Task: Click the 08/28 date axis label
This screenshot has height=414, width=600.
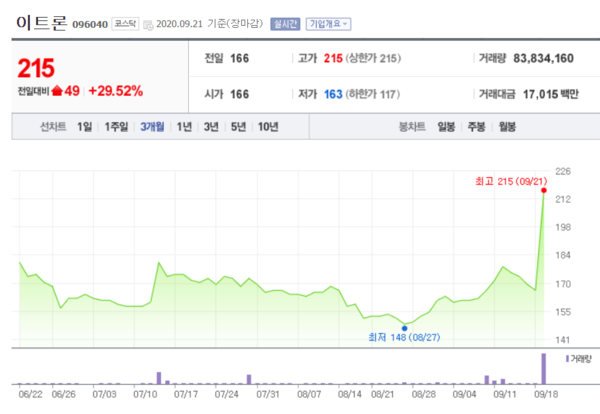Action: click(424, 394)
